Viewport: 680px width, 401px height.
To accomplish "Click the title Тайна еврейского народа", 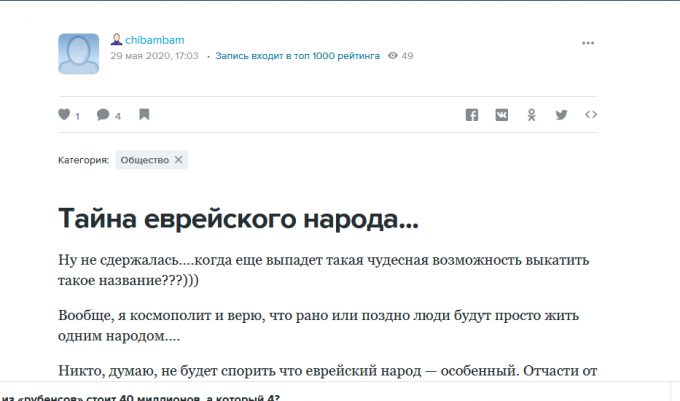I will coord(238,218).
